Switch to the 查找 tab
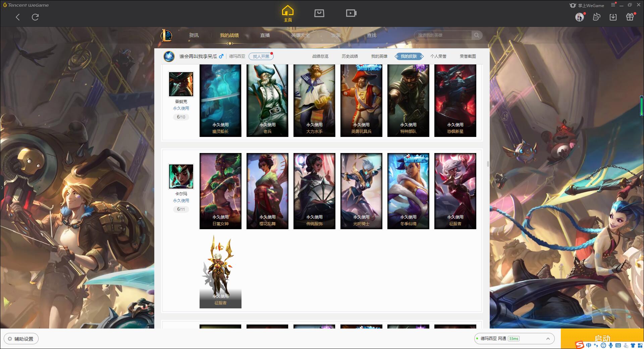This screenshot has height=349, width=644. 372,35
